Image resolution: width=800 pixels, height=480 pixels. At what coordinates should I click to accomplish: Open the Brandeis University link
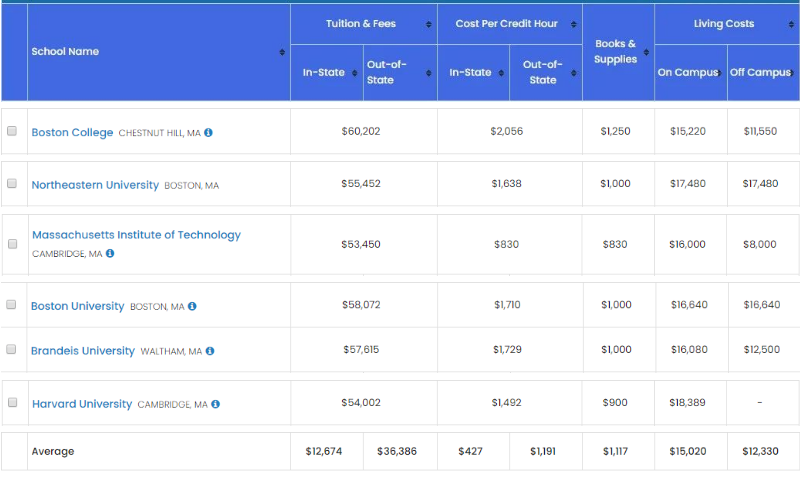click(x=83, y=351)
